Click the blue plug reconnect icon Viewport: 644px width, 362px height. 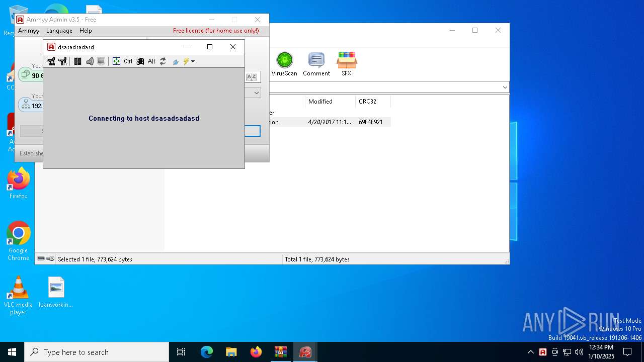[176, 61]
